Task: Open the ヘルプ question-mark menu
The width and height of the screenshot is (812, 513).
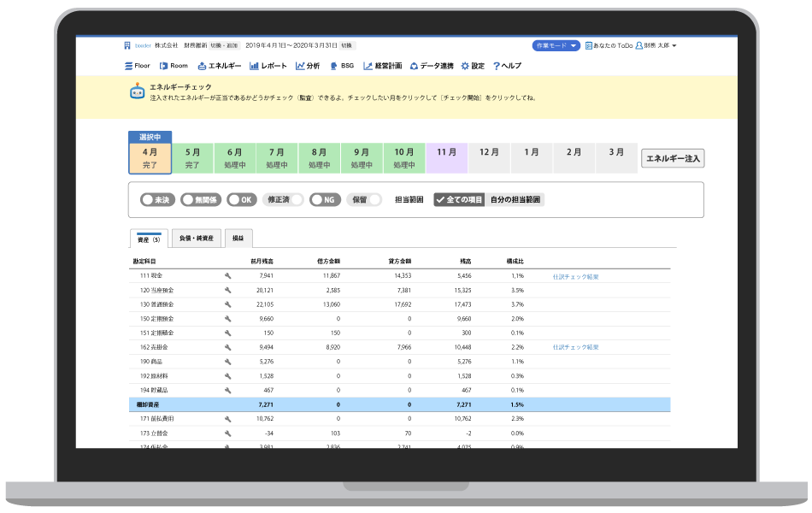Action: 508,66
